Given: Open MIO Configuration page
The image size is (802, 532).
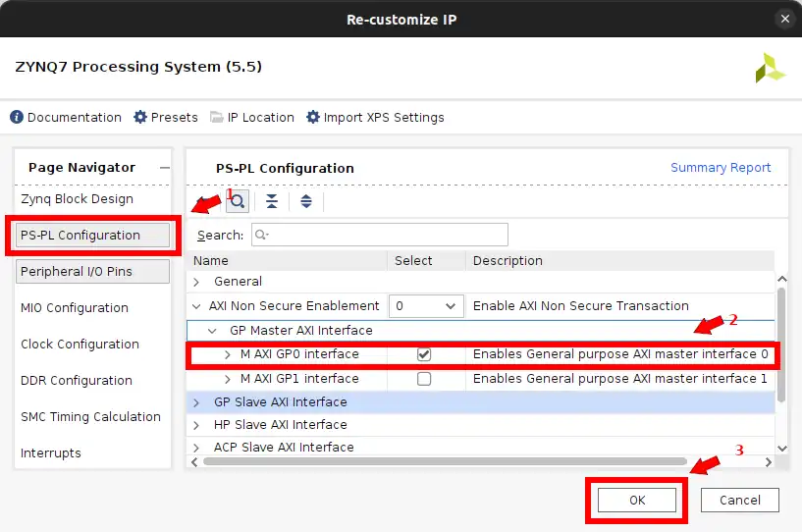Looking at the screenshot, I should [x=75, y=308].
